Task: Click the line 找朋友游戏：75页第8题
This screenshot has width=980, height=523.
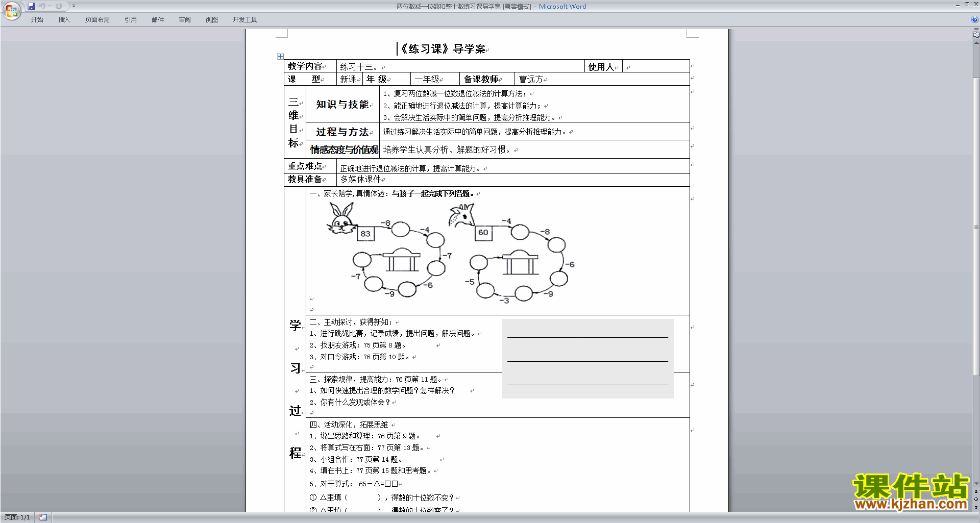Action: click(358, 345)
